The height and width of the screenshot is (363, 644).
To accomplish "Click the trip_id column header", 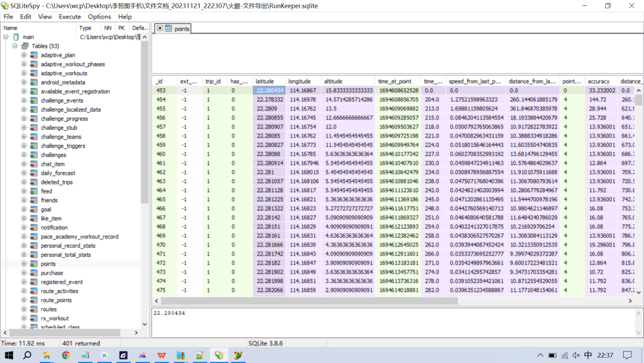I will point(215,81).
